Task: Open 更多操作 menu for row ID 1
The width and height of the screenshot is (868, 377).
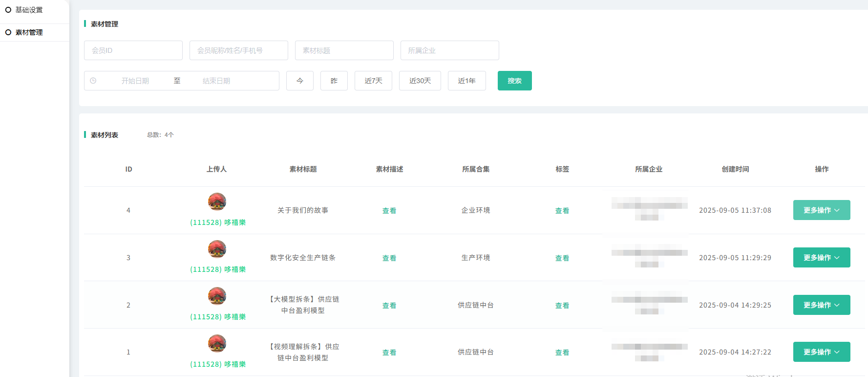Action: pyautogui.click(x=821, y=352)
